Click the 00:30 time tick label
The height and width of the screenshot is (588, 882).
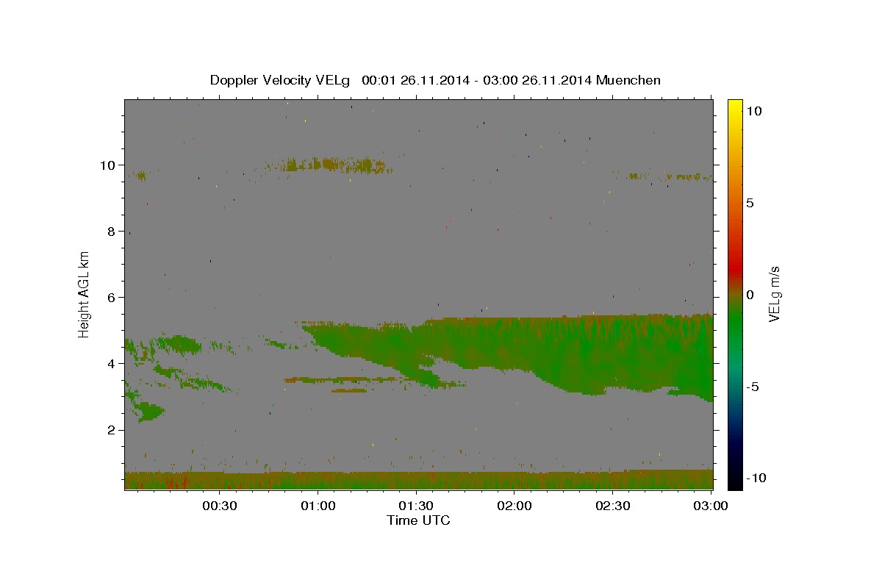point(220,506)
